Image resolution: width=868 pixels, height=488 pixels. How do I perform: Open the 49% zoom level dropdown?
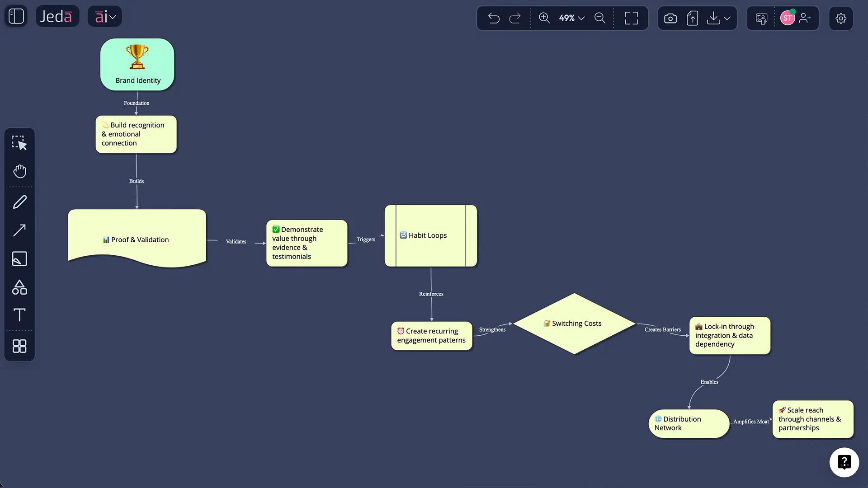[571, 18]
